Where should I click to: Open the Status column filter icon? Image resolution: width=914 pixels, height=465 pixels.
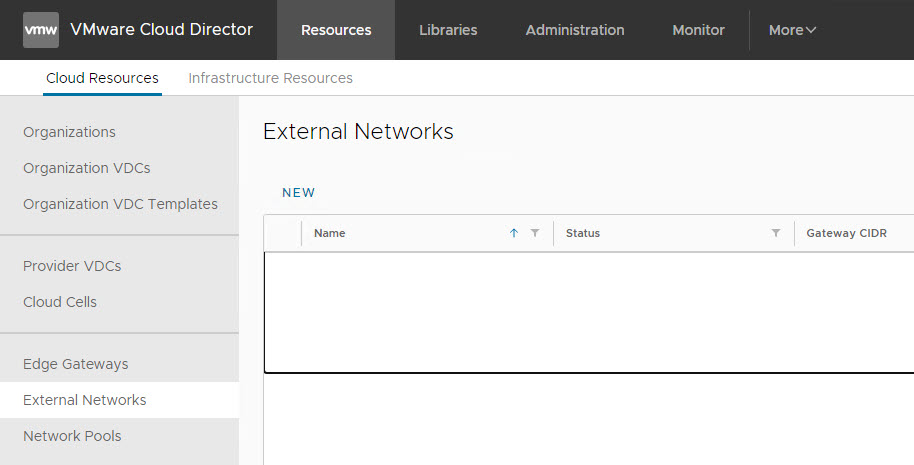776,233
